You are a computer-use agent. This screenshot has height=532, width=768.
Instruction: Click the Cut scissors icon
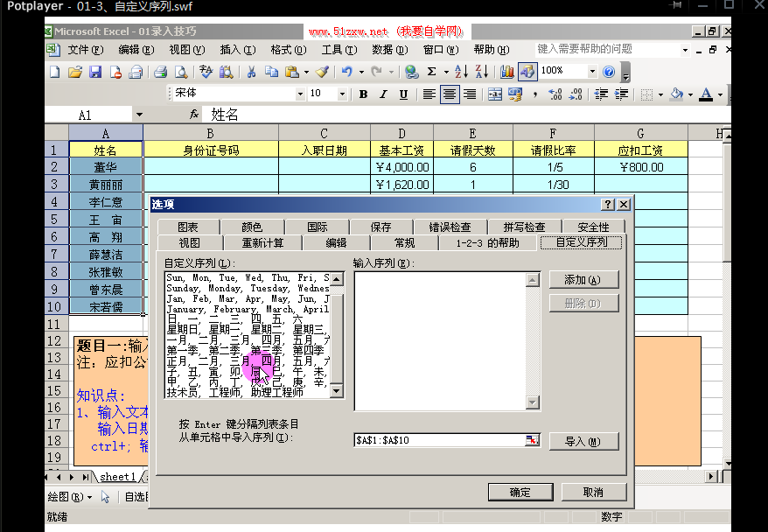tap(251, 72)
